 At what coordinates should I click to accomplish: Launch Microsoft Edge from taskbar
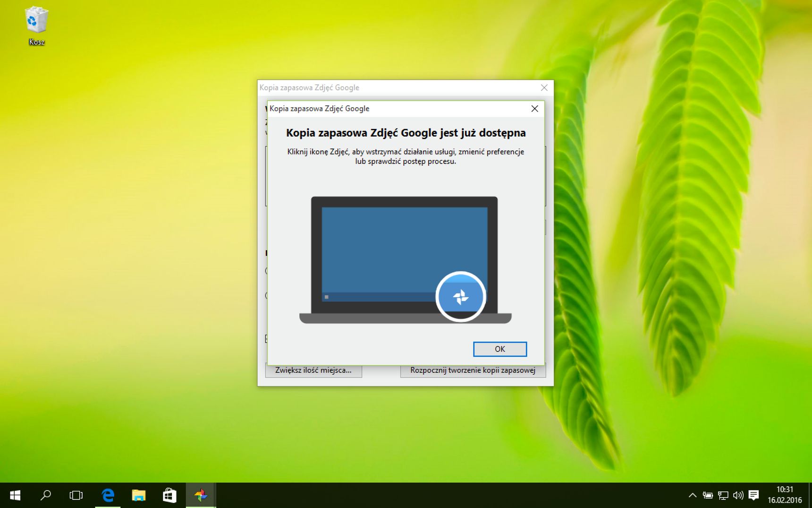[x=108, y=495]
